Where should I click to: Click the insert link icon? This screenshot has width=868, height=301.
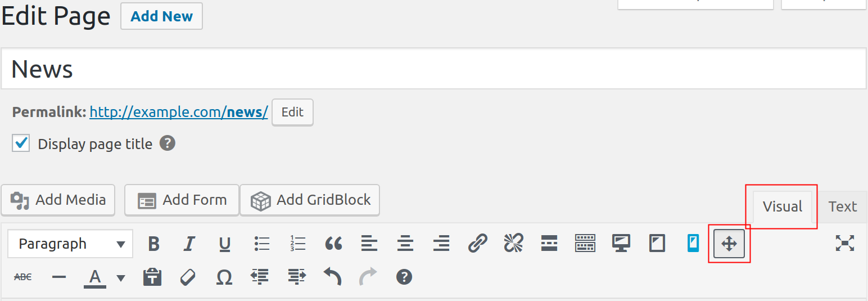(477, 244)
